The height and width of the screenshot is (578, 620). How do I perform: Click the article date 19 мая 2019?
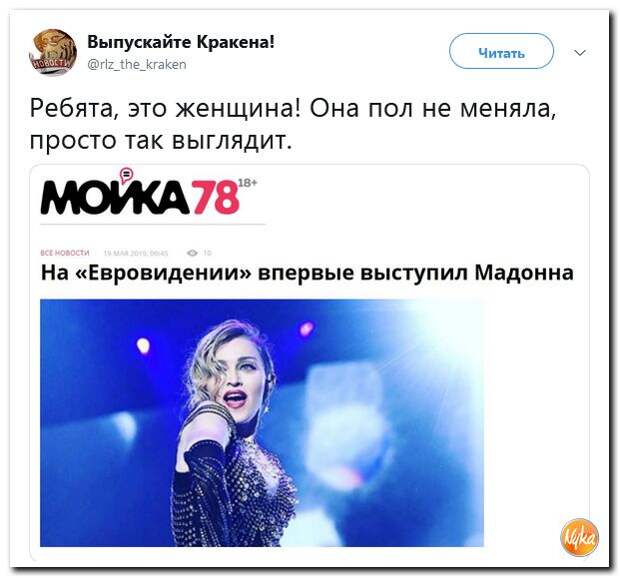tap(136, 253)
